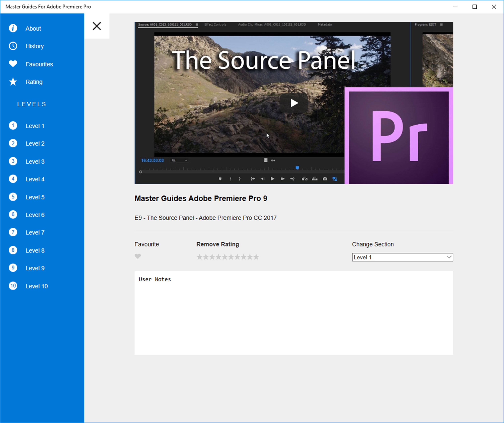Set rating to the fifth star
This screenshot has width=504, height=423.
click(225, 257)
